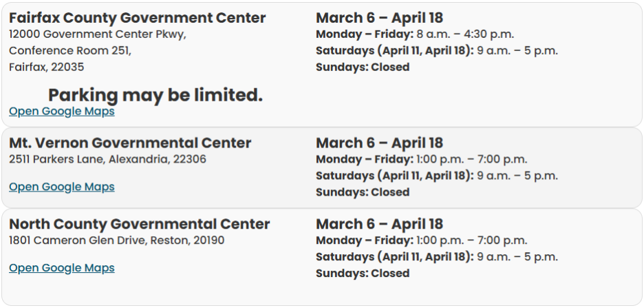Click Mt. Vernon's Monday – Friday hours line
This screenshot has height=308, width=644.
(421, 159)
